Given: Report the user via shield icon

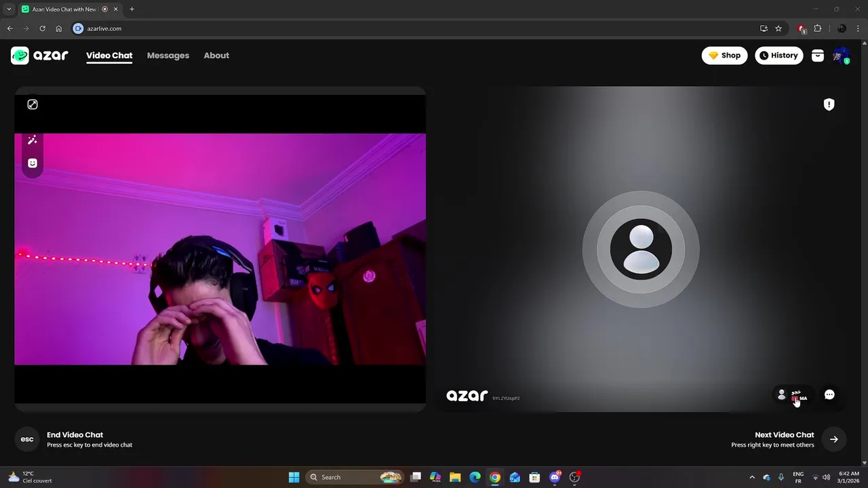Looking at the screenshot, I should click(829, 104).
